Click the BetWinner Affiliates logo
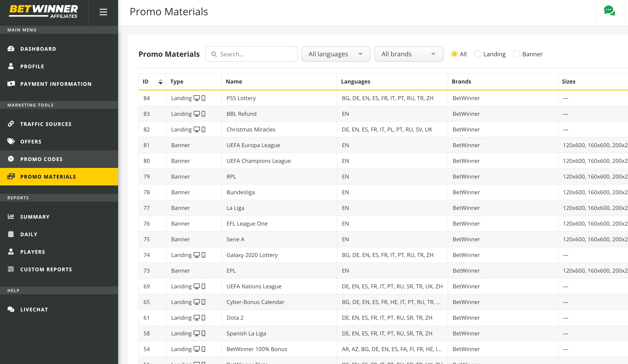The width and height of the screenshot is (628, 364). [x=44, y=12]
